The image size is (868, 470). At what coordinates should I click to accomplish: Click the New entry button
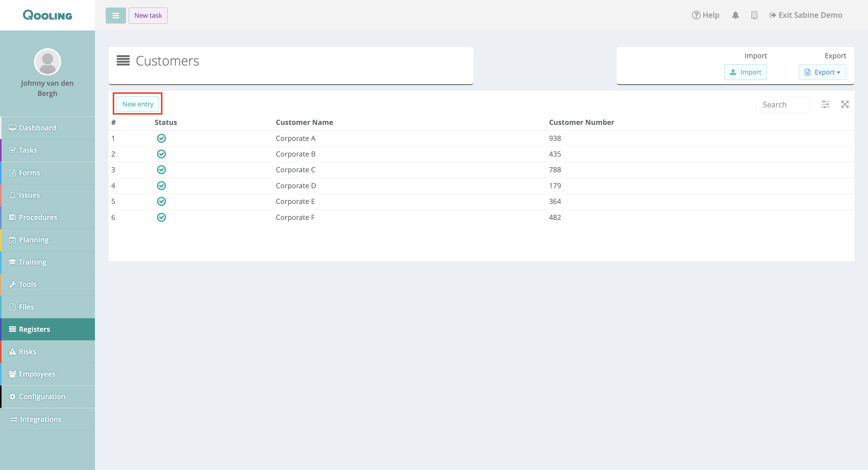(x=138, y=104)
